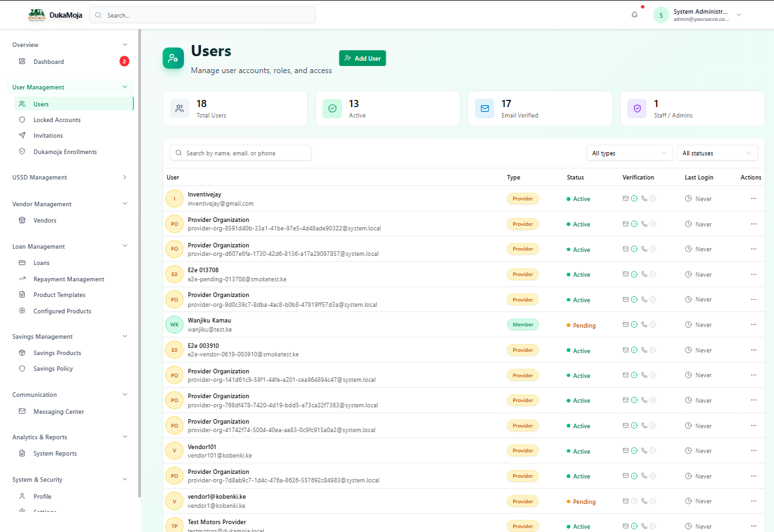Click the sidebar vertical scrollbar

point(140,262)
